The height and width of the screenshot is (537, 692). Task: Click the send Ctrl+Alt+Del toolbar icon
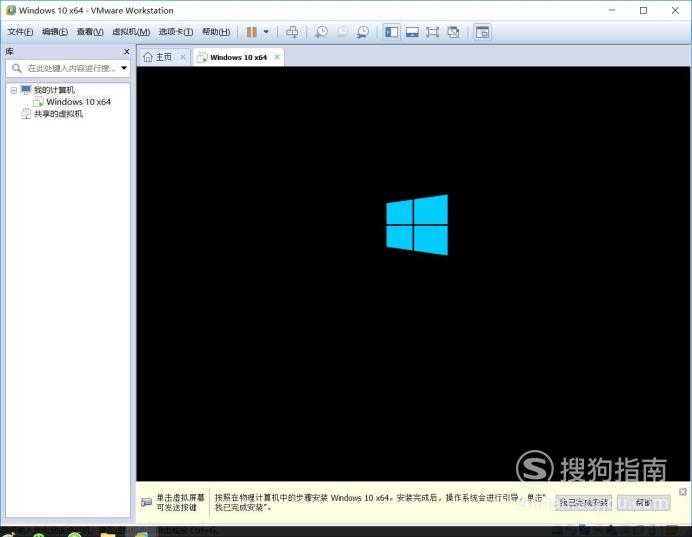pos(292,32)
